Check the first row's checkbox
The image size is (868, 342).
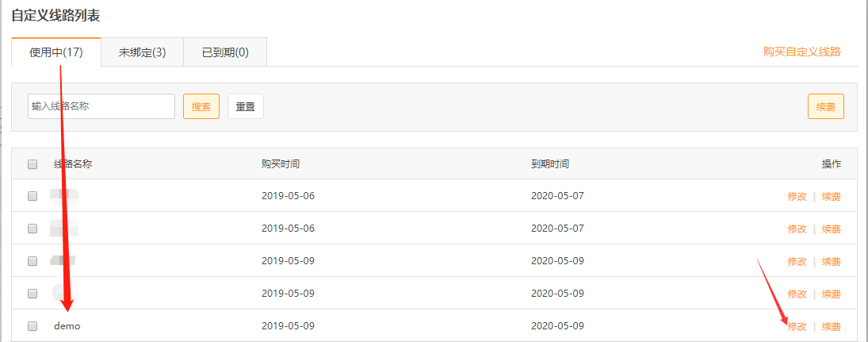[33, 196]
